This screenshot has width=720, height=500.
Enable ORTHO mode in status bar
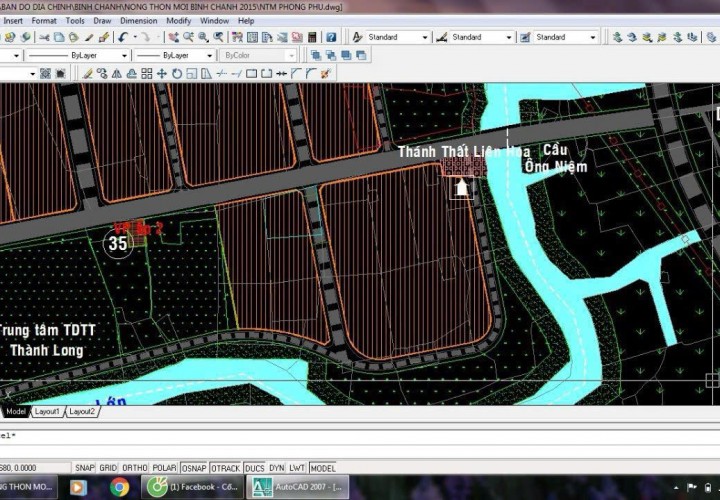135,468
